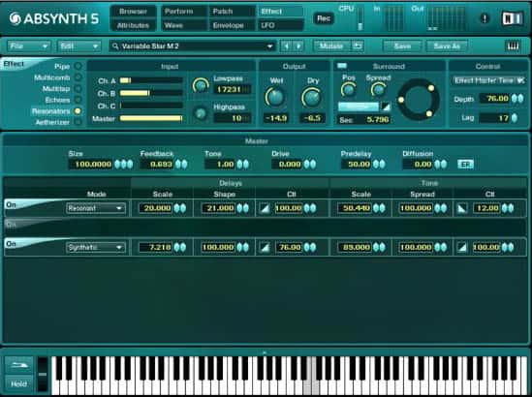Screen dimensions: 532x397
Task: Toggle the Synthetic resonator On switch
Action: coord(12,244)
